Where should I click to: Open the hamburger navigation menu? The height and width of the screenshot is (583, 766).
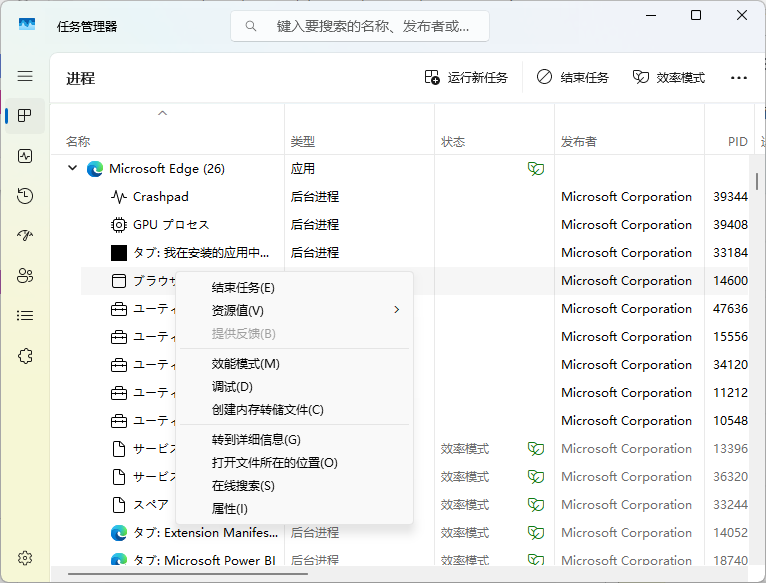tap(25, 76)
